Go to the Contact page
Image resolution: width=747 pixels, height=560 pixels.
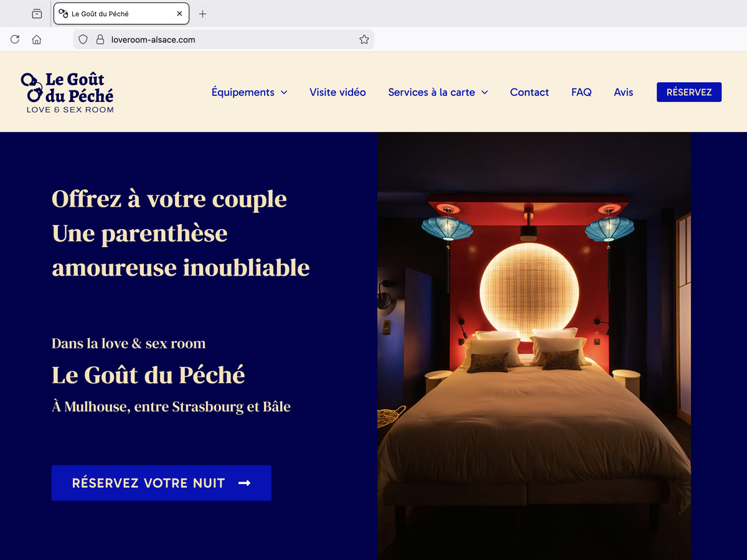click(x=529, y=92)
